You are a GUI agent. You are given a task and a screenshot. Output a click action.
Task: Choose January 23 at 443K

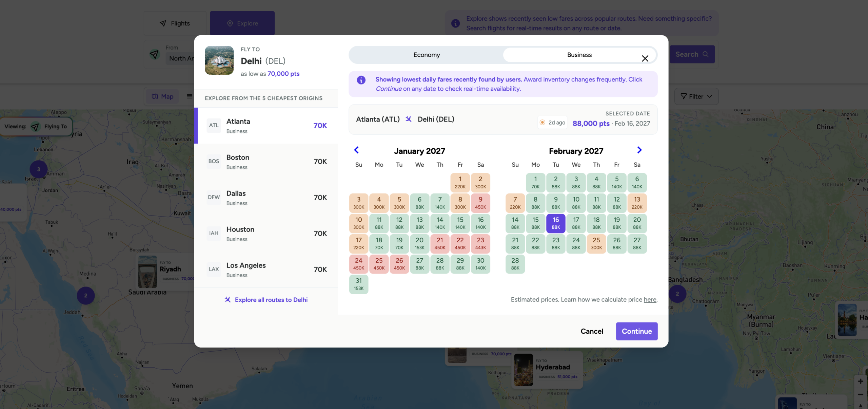[x=480, y=244]
